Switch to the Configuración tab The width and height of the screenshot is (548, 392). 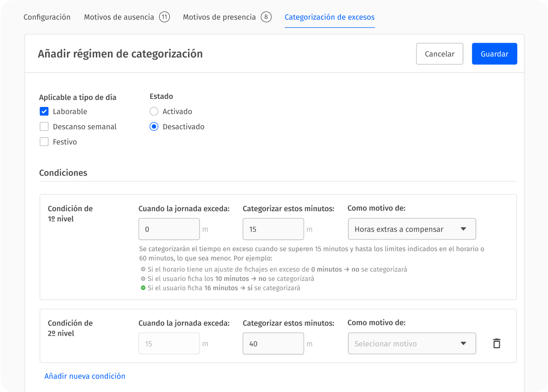[47, 17]
